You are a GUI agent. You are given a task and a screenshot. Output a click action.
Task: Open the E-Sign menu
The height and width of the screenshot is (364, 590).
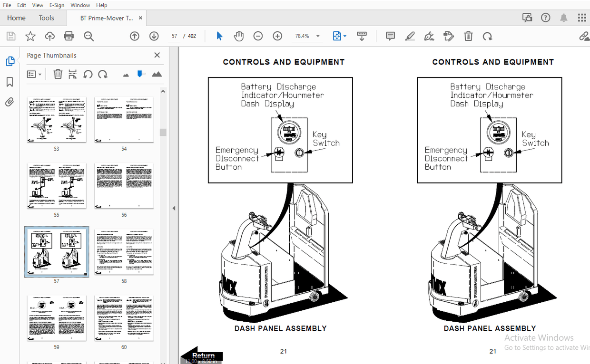point(57,5)
